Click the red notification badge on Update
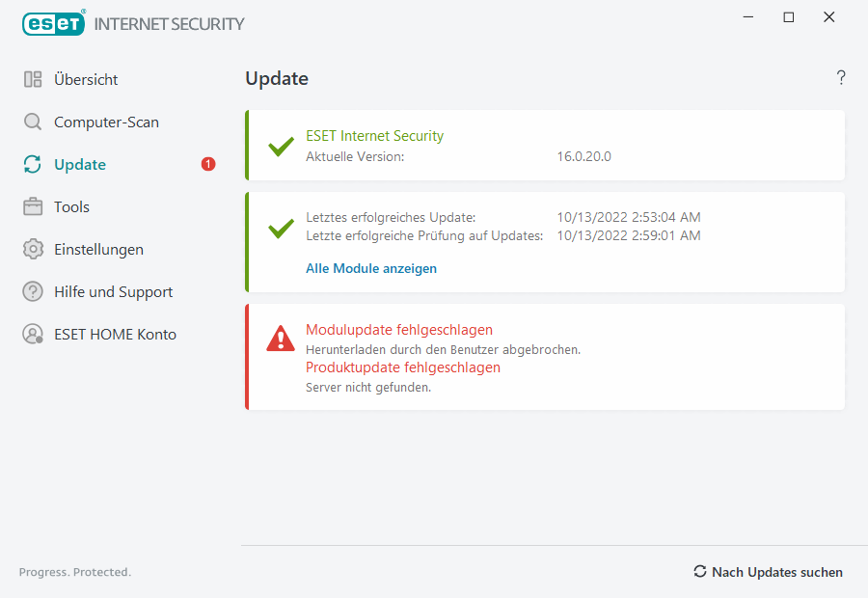Viewport: 868px width, 598px height. (208, 165)
